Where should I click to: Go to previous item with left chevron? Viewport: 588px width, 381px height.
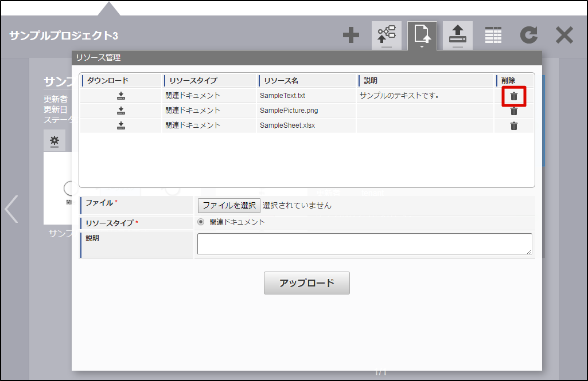point(11,209)
